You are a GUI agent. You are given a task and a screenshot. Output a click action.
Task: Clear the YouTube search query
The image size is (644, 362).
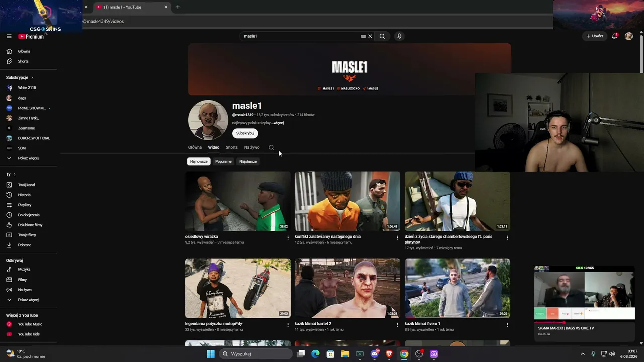(370, 36)
